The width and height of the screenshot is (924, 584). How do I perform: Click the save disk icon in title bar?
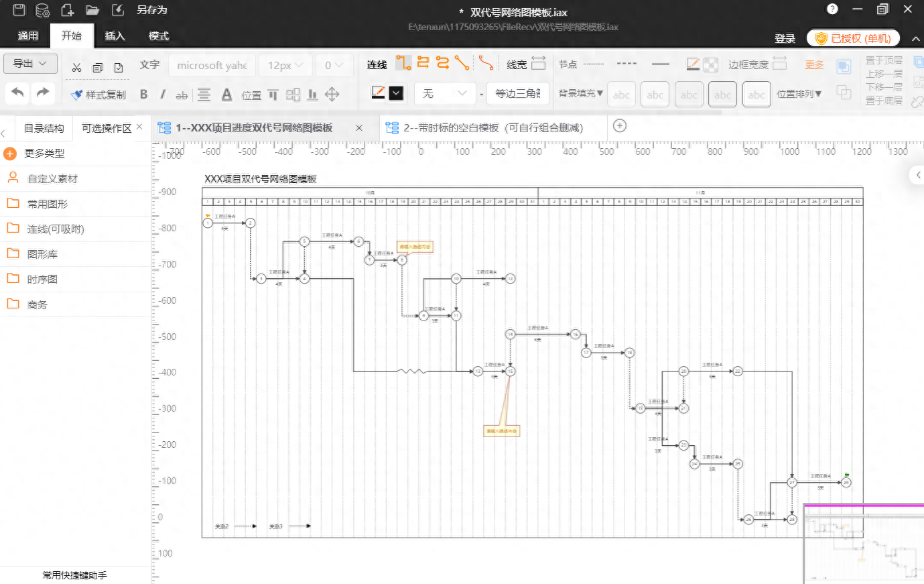pyautogui.click(x=19, y=10)
